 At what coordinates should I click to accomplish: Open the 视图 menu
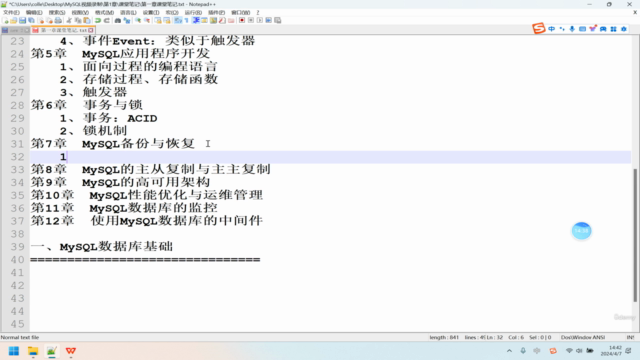tap(80, 13)
